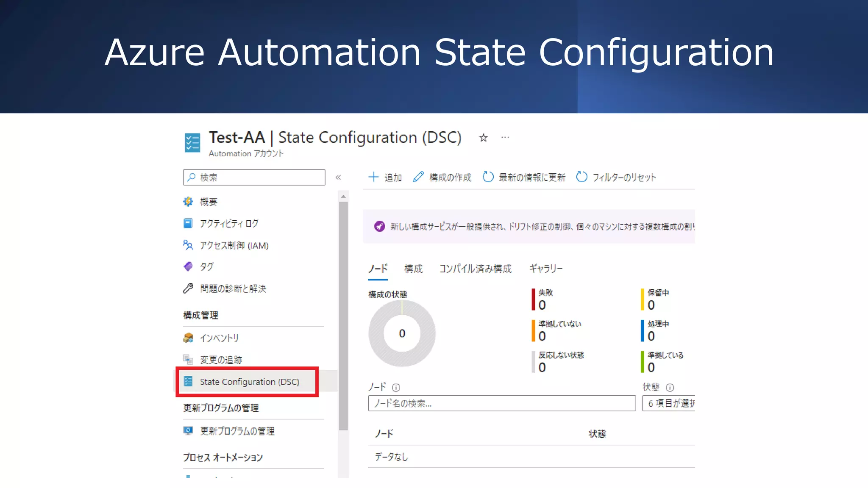Viewport: 868px width, 488px height.
Task: Click the アクティビティ ログ icon
Action: (188, 223)
